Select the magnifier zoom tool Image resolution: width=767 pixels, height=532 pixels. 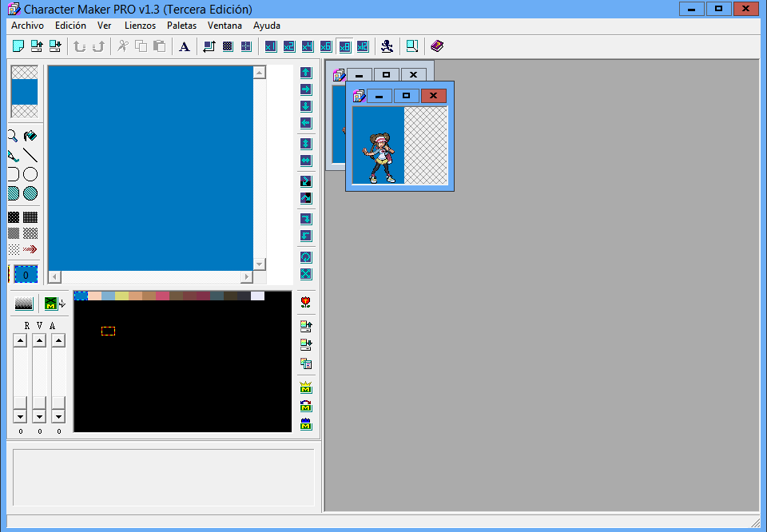(13, 136)
